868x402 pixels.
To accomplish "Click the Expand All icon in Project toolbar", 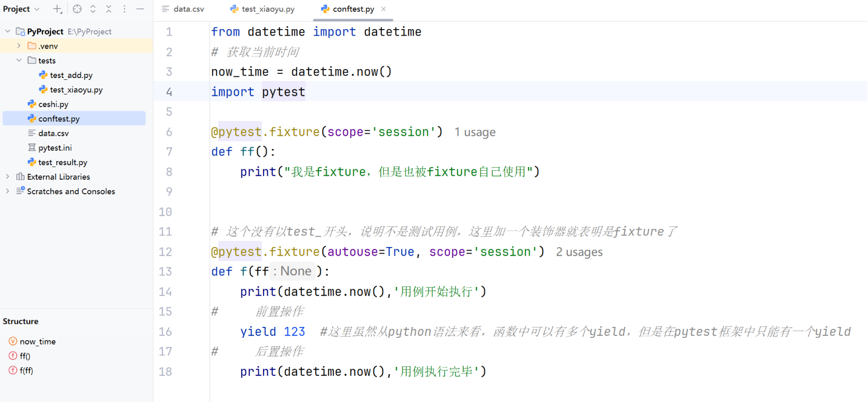I will click(93, 9).
